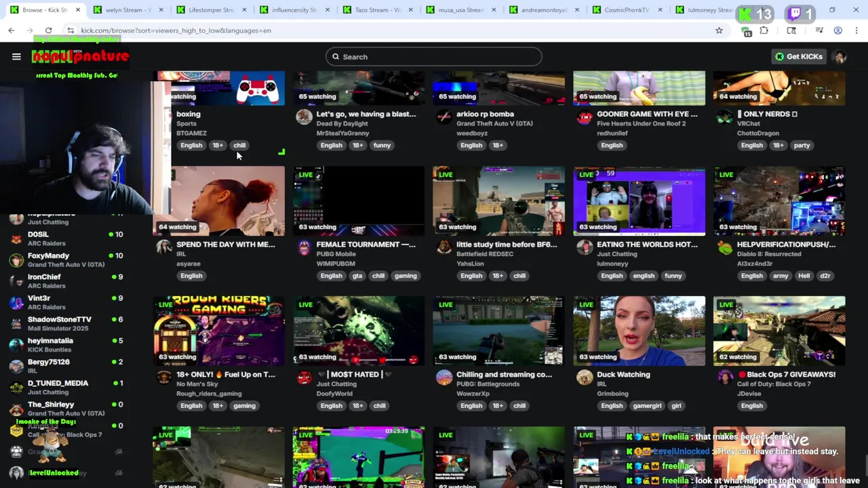The image size is (868, 488).
Task: Click the Get KICKs button
Action: [x=799, y=57]
